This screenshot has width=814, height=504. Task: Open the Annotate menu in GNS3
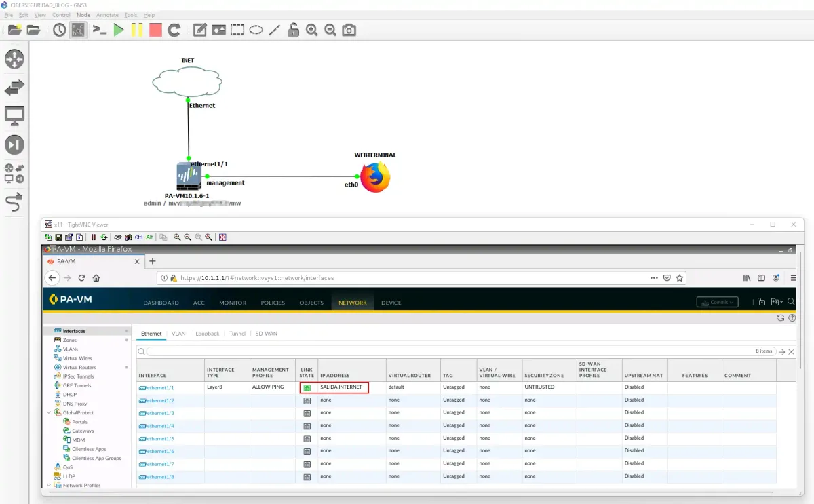(x=107, y=15)
